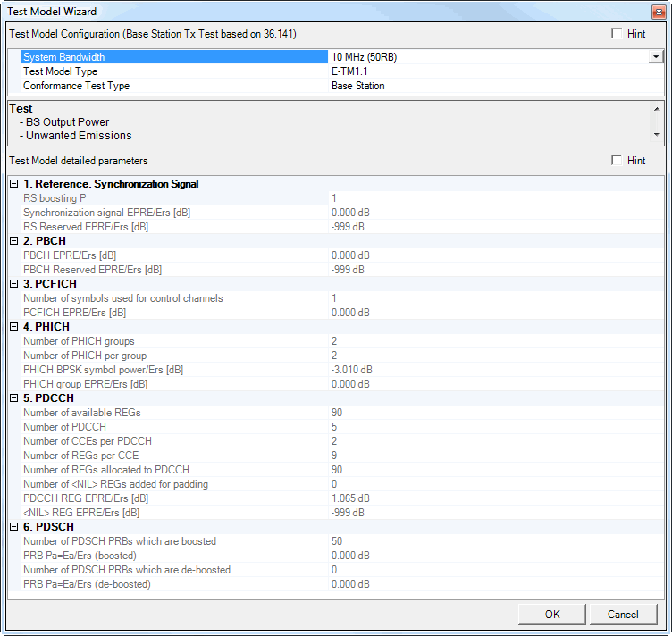Click the 6. PDSCH heading label
672x636 pixels.
tap(48, 526)
